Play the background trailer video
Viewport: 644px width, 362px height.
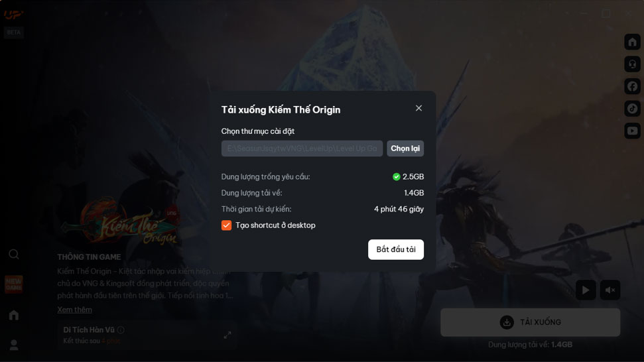(586, 290)
